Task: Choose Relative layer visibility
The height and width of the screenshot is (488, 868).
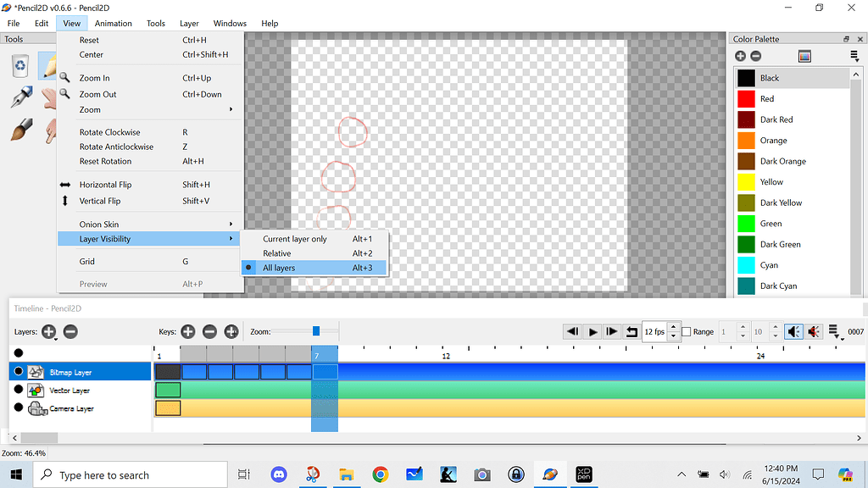Action: click(314, 253)
